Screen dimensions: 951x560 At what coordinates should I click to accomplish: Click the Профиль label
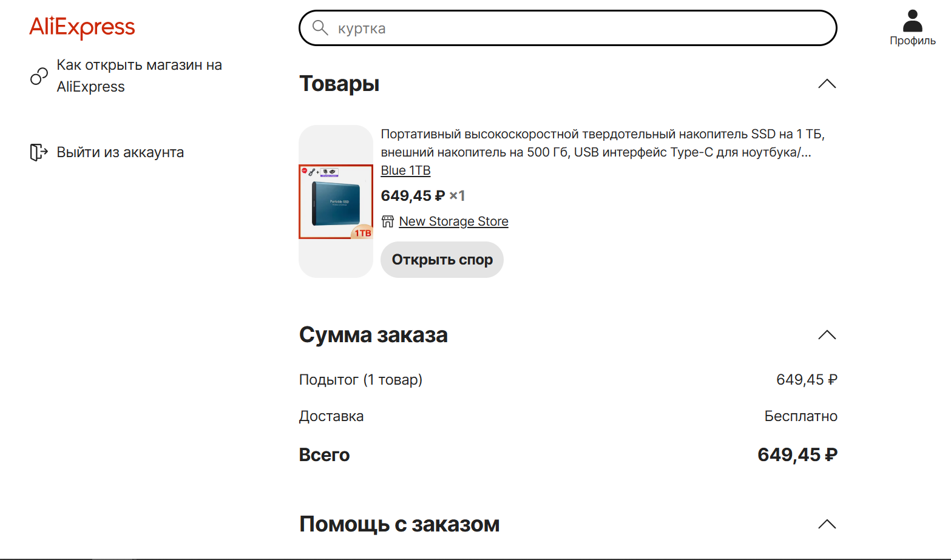(912, 41)
